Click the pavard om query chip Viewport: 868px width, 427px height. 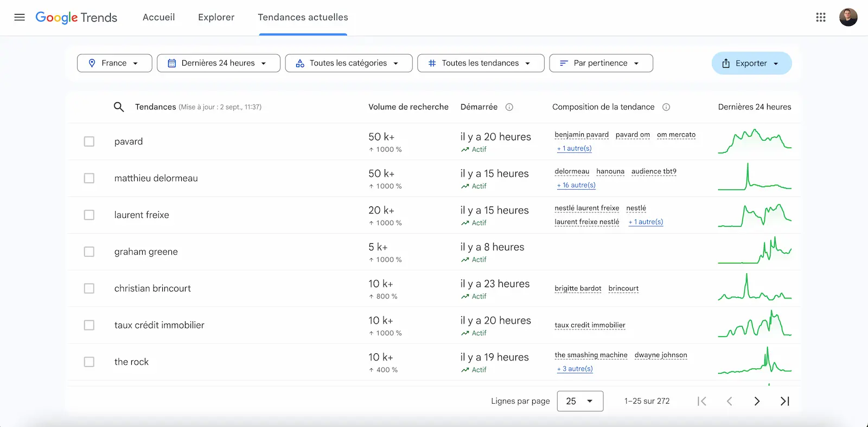pos(633,135)
